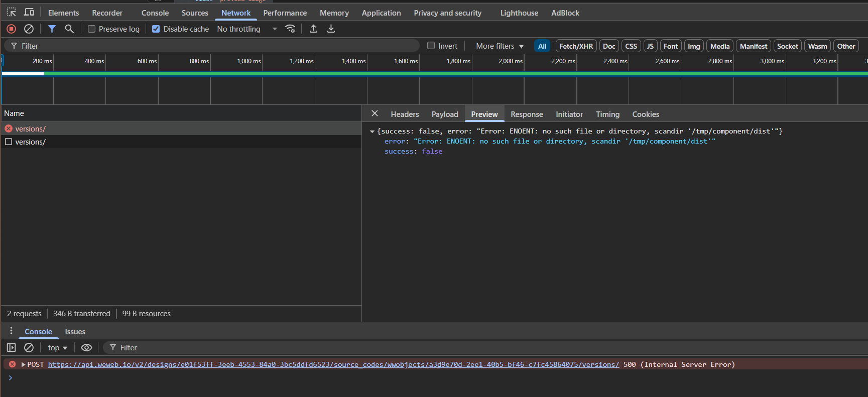Click the inspect element picker icon
The height and width of the screenshot is (397, 868).
tap(11, 12)
